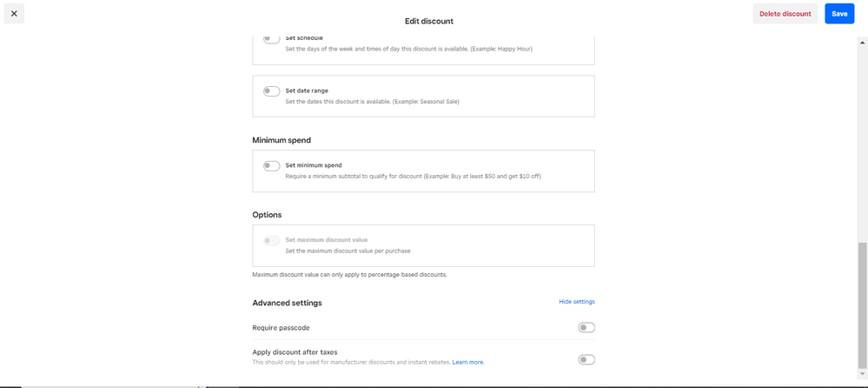Screen dimensions: 868x388
Task: Click the Apply discount after taxes label
Action: [x=295, y=352]
